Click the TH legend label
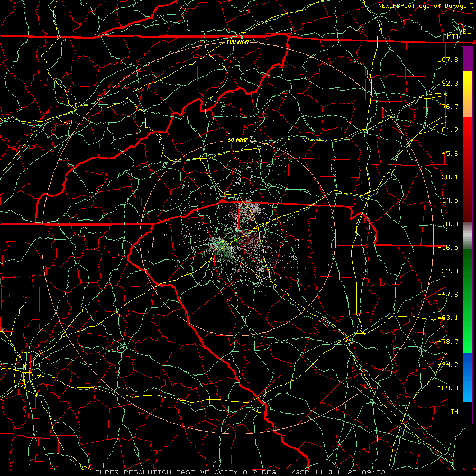 454,412
